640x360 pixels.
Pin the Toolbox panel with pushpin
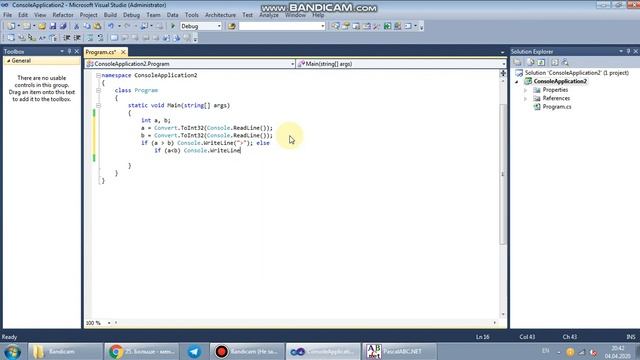point(69,51)
